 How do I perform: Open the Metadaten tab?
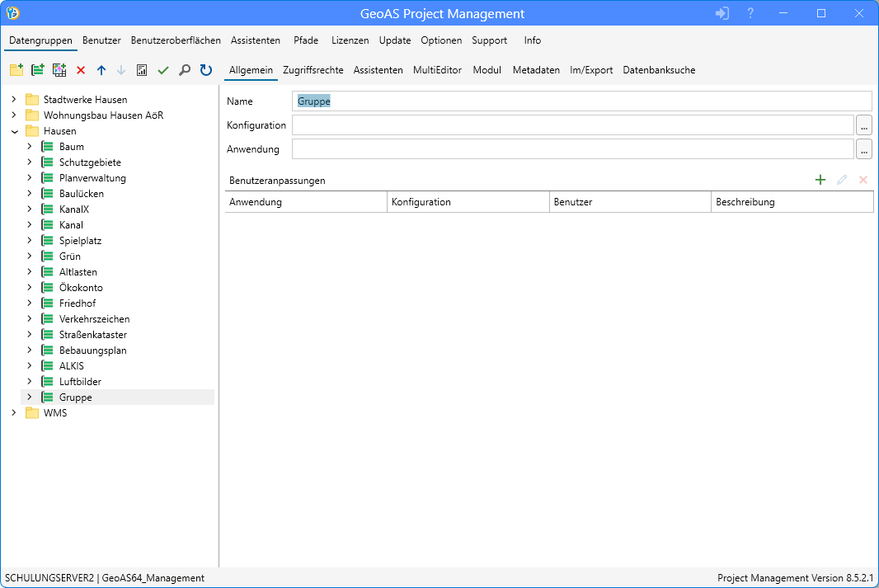click(x=536, y=70)
